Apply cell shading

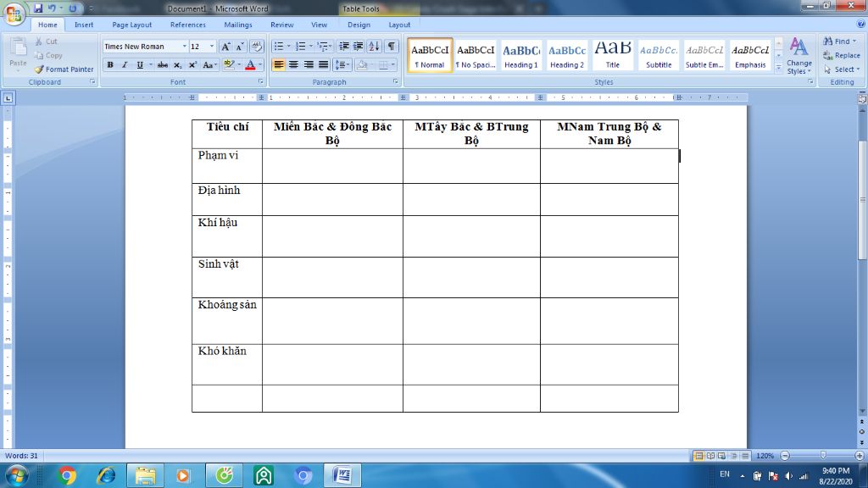coord(362,64)
